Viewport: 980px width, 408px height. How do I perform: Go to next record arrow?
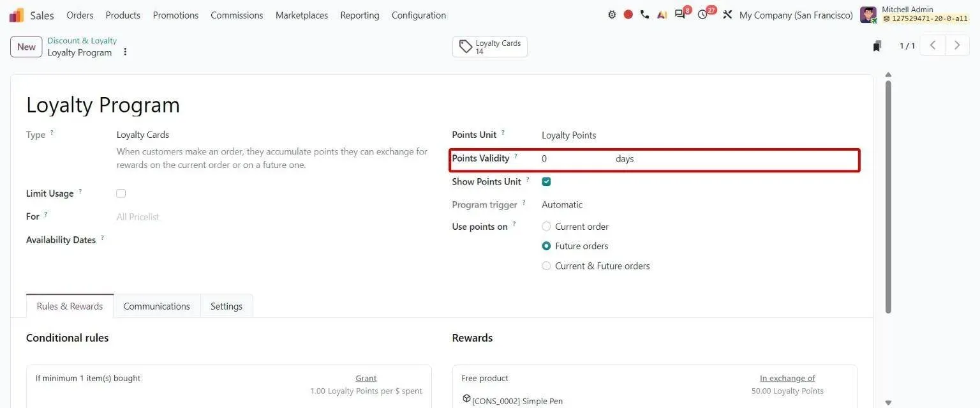pos(957,45)
